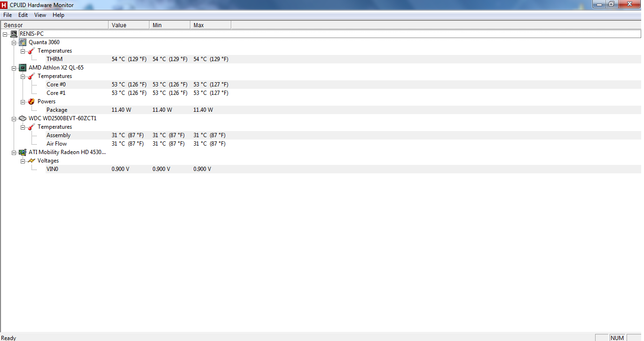Click the Sensor column header

tap(55, 25)
